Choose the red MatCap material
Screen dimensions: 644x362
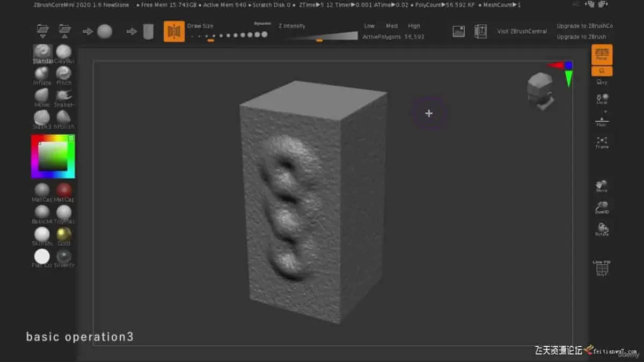pyautogui.click(x=64, y=193)
